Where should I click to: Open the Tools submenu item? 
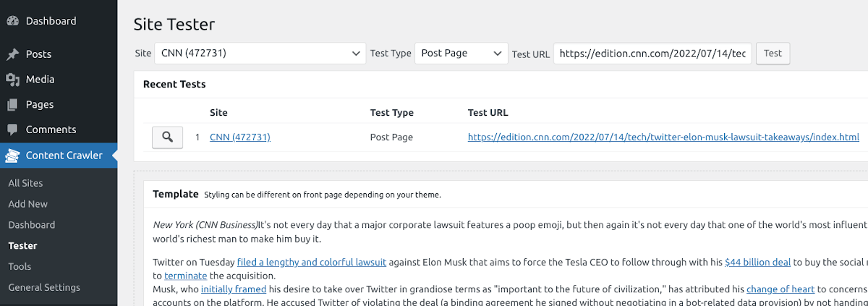tap(20, 267)
